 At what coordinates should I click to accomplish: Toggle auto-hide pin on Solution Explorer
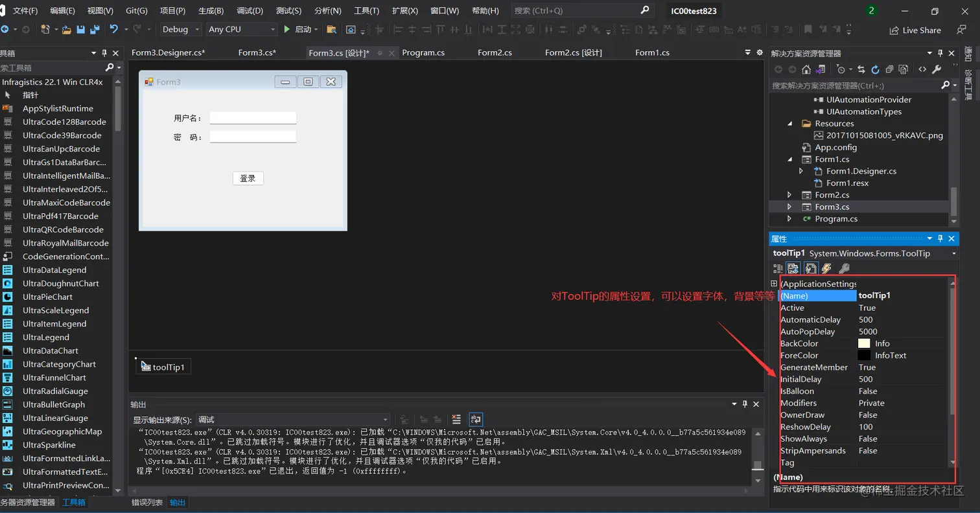pyautogui.click(x=940, y=53)
